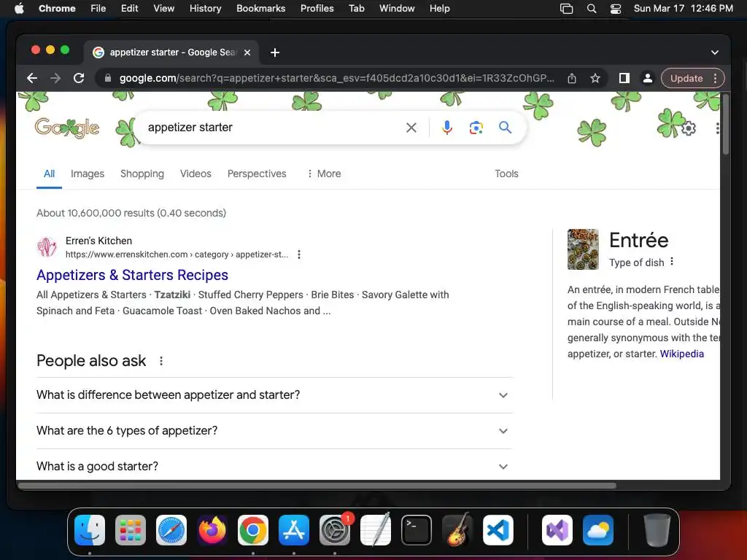Open the tab search chevron in the tab strip
This screenshot has width=747, height=560.
coord(715,52)
